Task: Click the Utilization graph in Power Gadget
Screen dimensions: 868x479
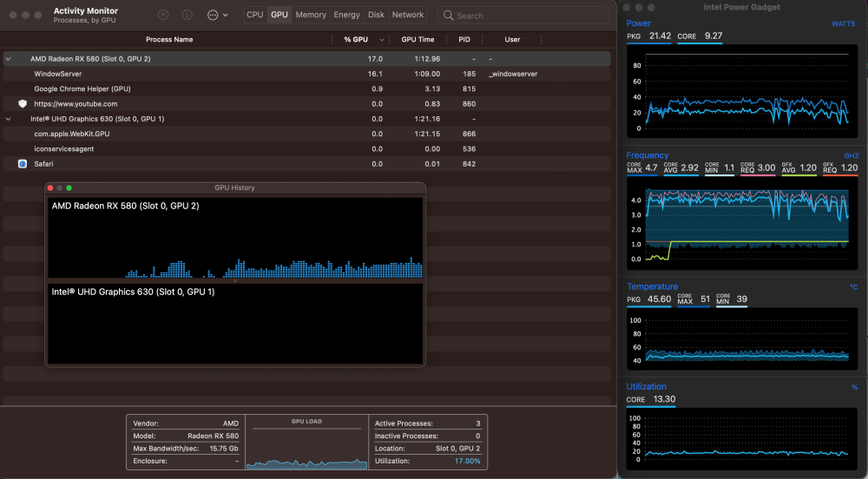Action: point(742,440)
